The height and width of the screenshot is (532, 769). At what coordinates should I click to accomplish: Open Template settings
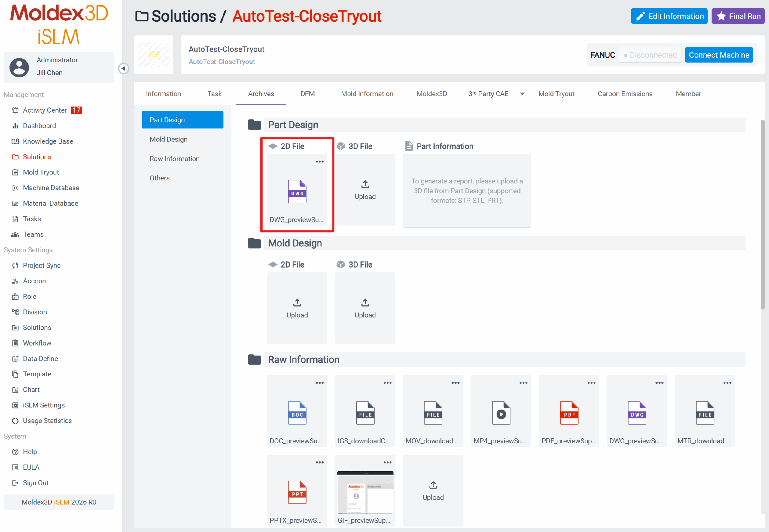tap(37, 374)
